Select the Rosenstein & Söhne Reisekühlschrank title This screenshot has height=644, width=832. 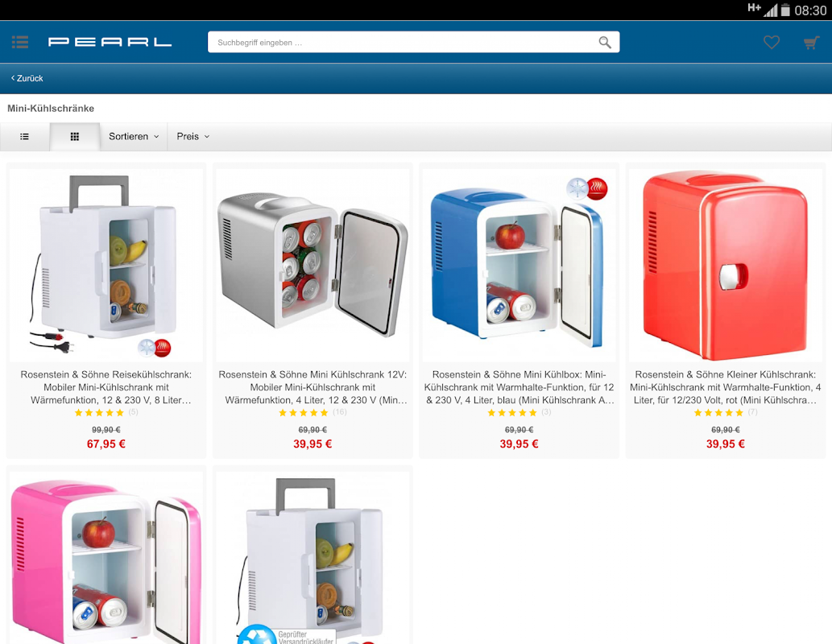[106, 387]
